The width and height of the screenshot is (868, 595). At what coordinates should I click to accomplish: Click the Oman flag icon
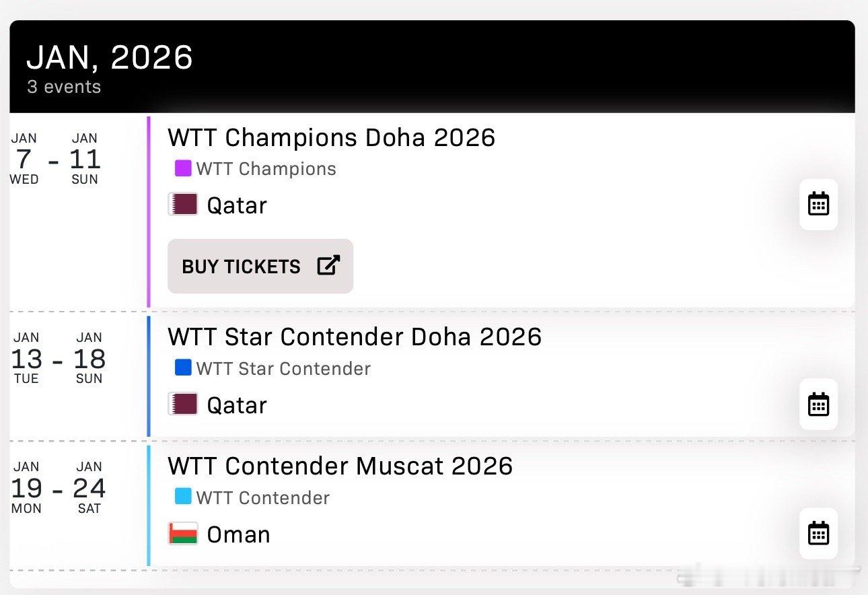tap(183, 533)
